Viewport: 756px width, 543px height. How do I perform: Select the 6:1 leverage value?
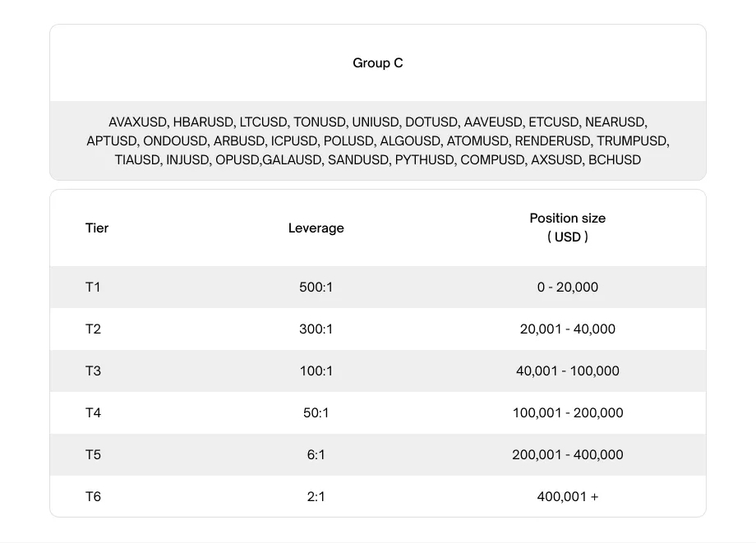tap(316, 455)
